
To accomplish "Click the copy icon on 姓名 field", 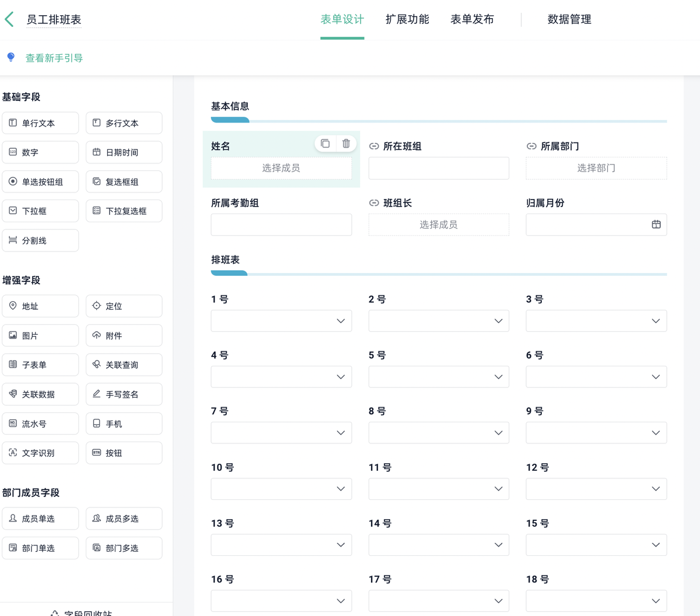I will [325, 143].
